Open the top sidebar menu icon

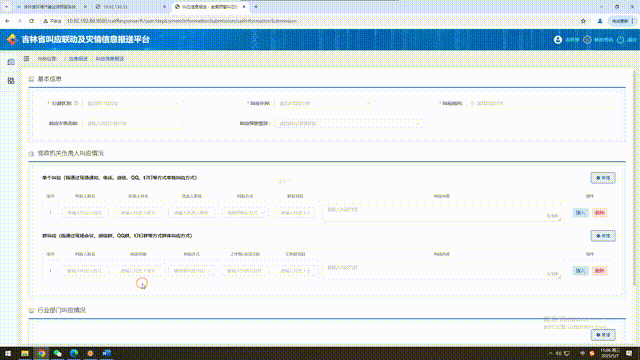click(11, 62)
